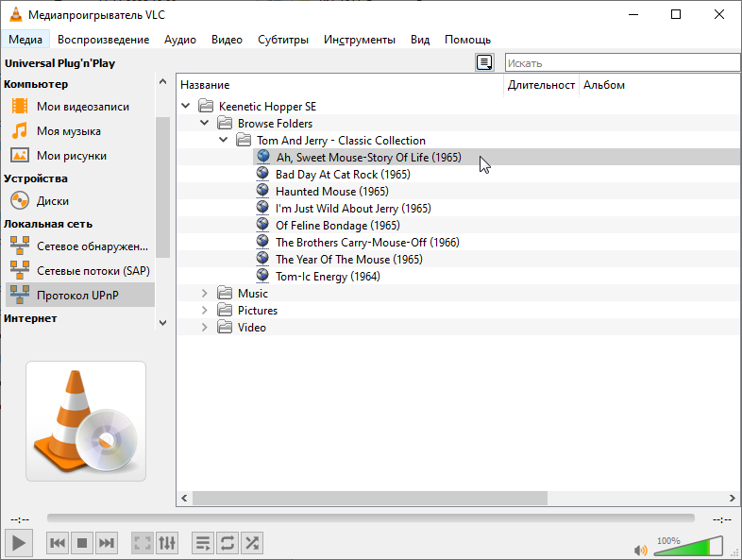Click the VLC cone album art thumbnail
The height and width of the screenshot is (560, 742).
coord(86,421)
